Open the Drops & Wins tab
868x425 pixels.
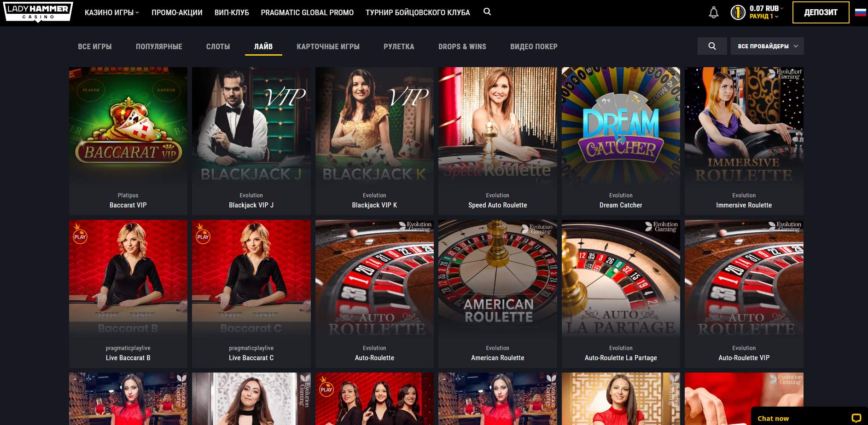pyautogui.click(x=462, y=46)
